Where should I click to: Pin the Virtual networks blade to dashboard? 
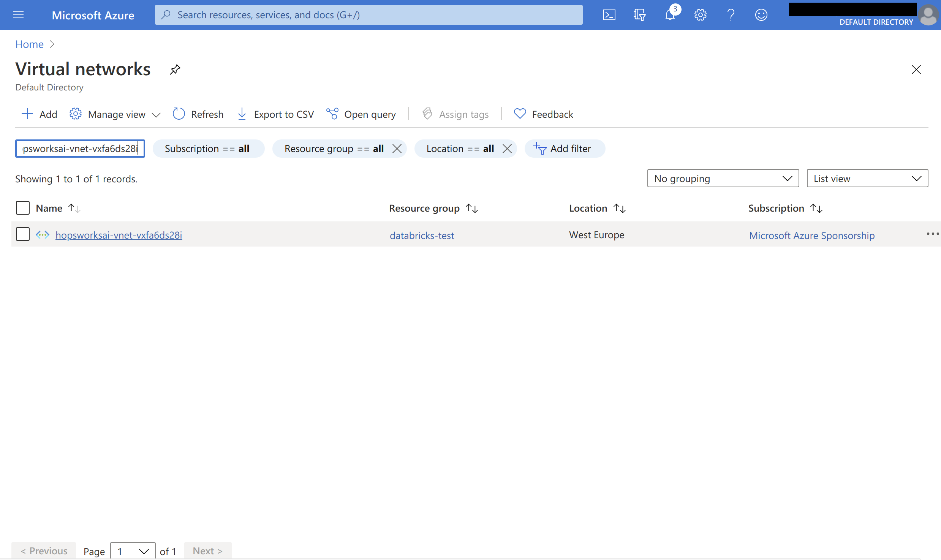coord(175,70)
